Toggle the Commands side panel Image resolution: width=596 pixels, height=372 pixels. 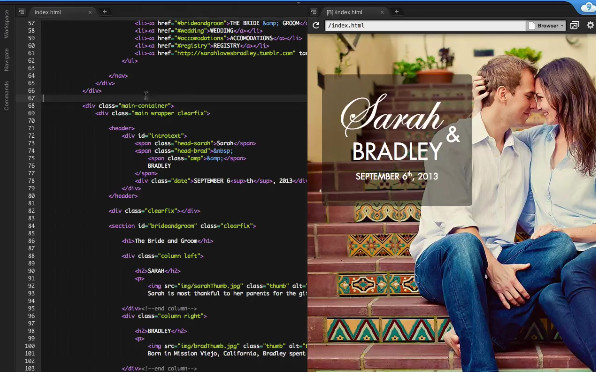click(x=6, y=96)
